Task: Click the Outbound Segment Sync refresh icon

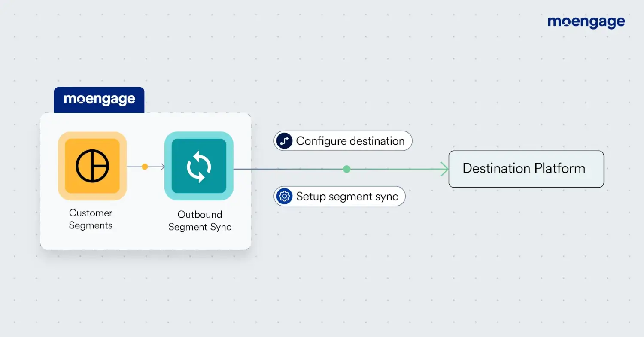Action: coord(199,166)
